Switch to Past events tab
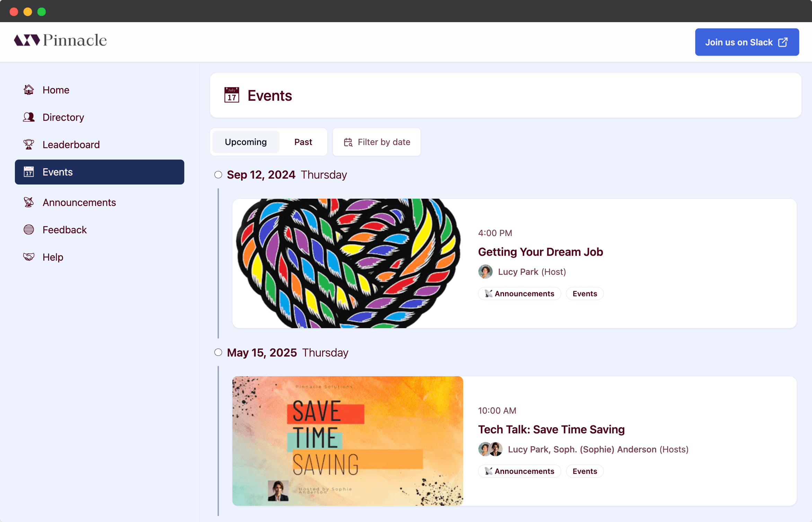Screen dimensions: 812x522 pos(303,142)
